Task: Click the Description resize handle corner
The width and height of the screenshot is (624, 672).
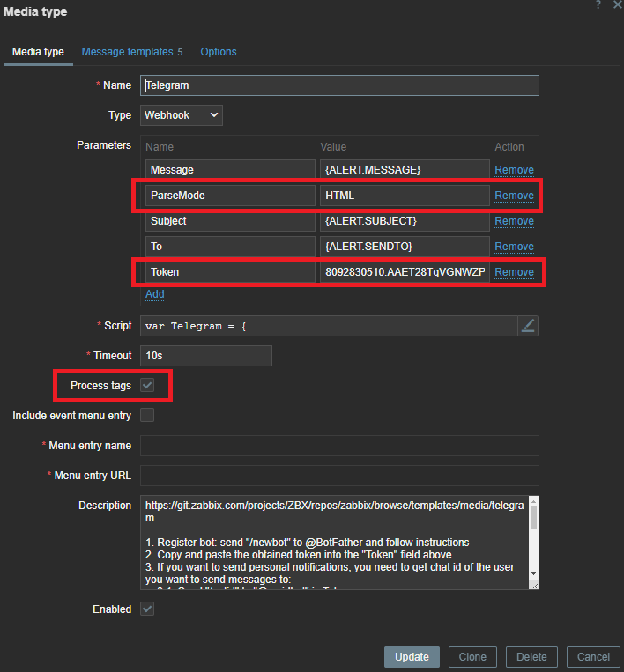Action: [x=534, y=586]
